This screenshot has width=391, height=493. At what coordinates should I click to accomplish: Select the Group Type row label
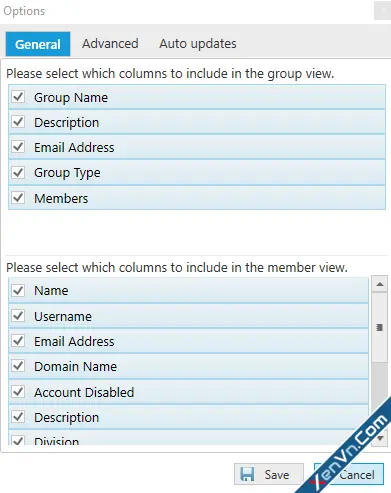tap(67, 173)
